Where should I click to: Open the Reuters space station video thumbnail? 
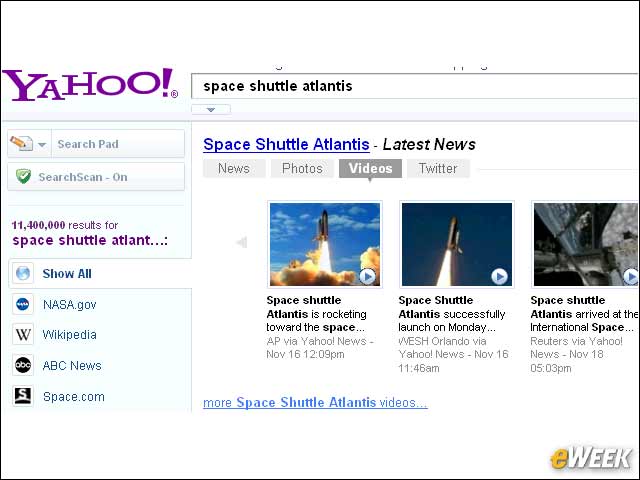pyautogui.click(x=585, y=244)
